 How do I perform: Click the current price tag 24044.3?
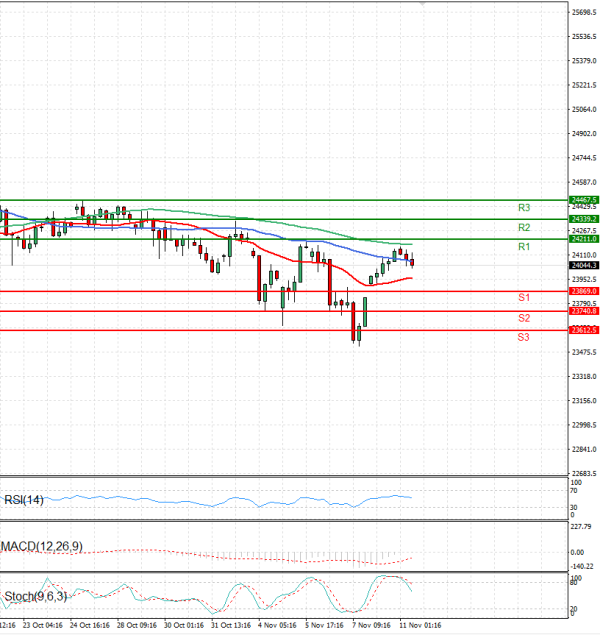(x=584, y=265)
